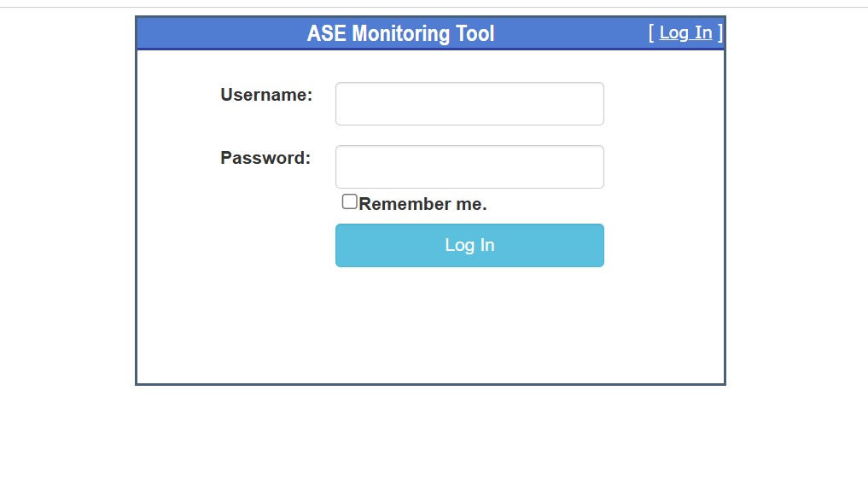The width and height of the screenshot is (868, 478).
Task: Tick the box left of Remember me
Action: tap(349, 201)
